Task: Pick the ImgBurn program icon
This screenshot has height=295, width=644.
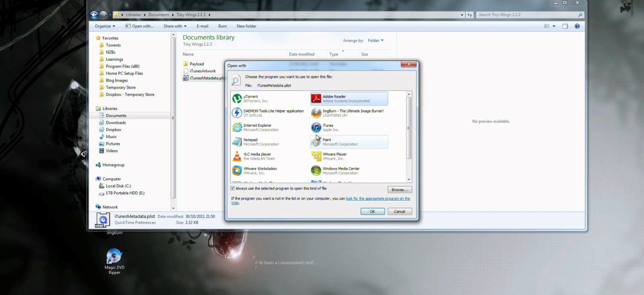Action: pos(316,113)
